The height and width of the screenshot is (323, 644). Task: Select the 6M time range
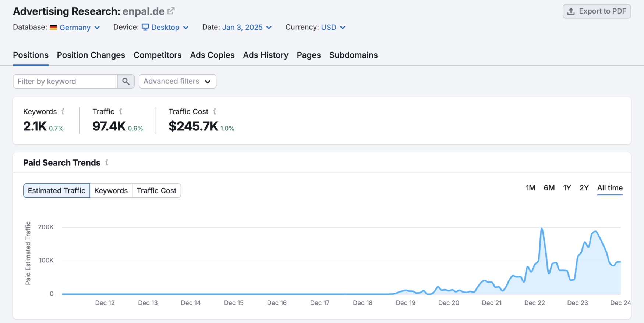pyautogui.click(x=549, y=188)
